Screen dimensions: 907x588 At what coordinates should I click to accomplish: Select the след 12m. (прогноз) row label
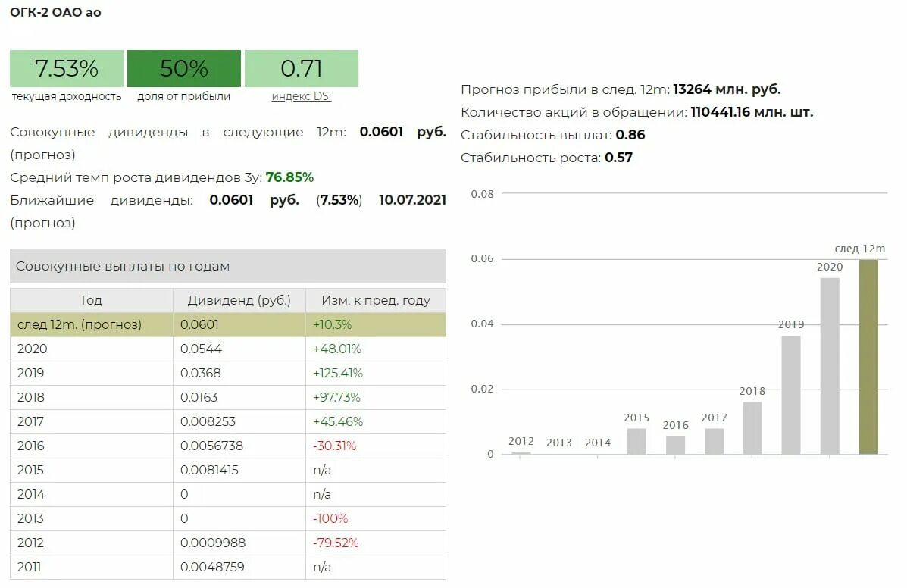click(80, 324)
